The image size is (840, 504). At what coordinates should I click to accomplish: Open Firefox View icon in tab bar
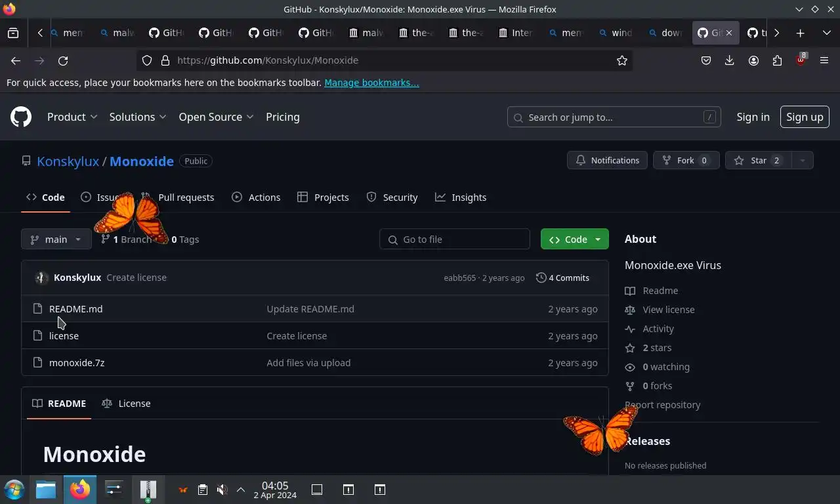pos(13,33)
